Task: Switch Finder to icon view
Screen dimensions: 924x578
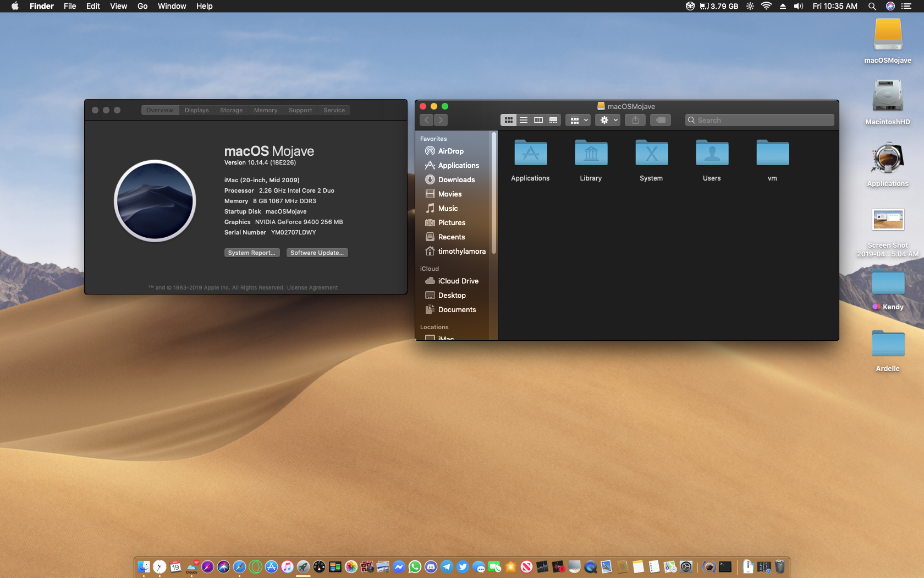Action: coord(508,120)
